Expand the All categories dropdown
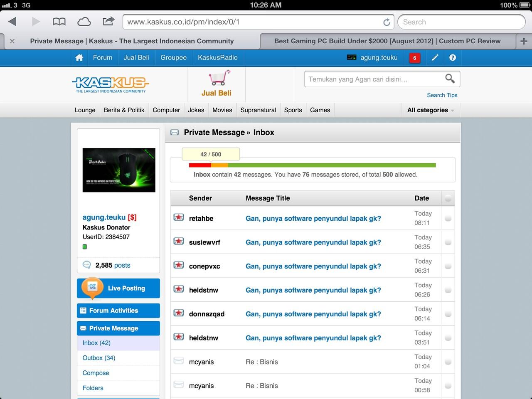The image size is (532, 399). click(x=431, y=110)
